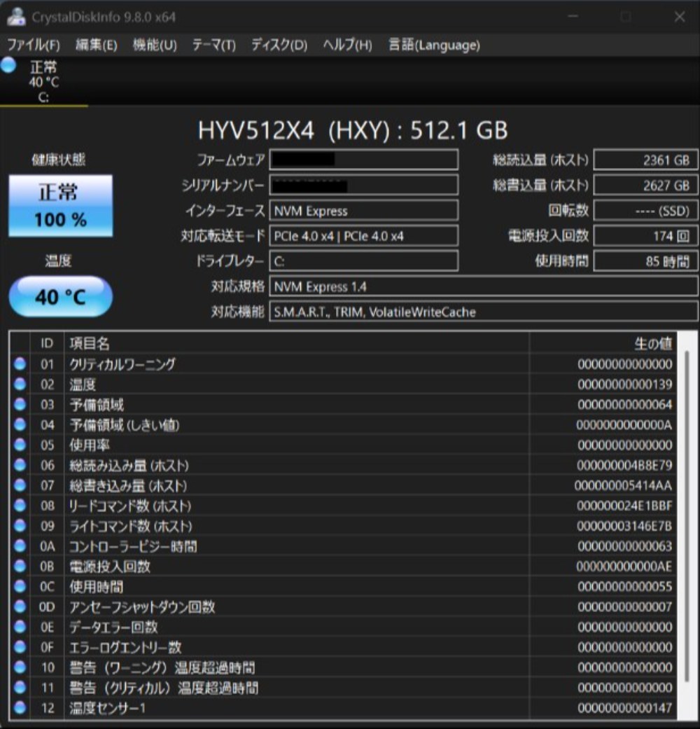Click status icon for ID 02 温度 row
700x729 pixels.
[x=20, y=384]
